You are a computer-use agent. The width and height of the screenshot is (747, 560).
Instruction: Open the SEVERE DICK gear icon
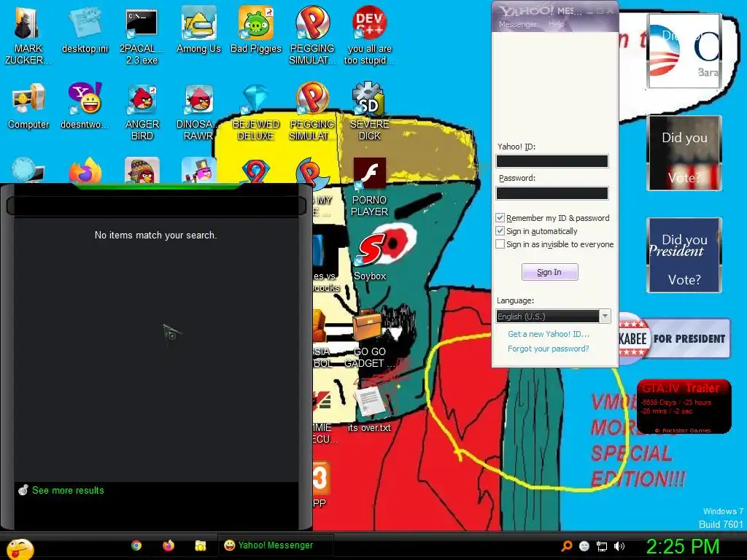[x=369, y=112]
